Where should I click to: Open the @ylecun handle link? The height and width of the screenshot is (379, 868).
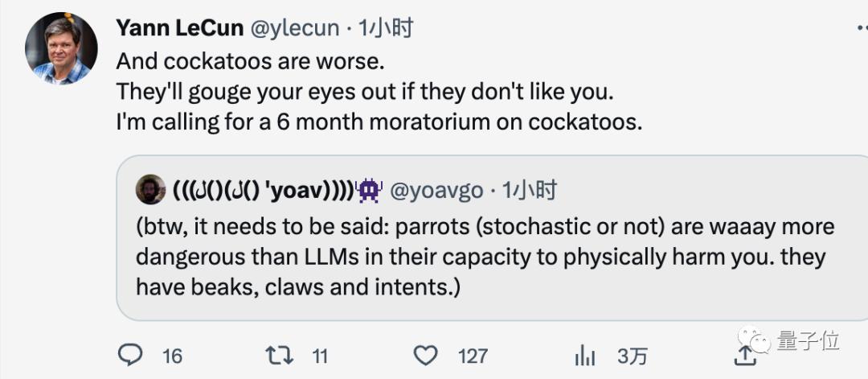point(295,28)
